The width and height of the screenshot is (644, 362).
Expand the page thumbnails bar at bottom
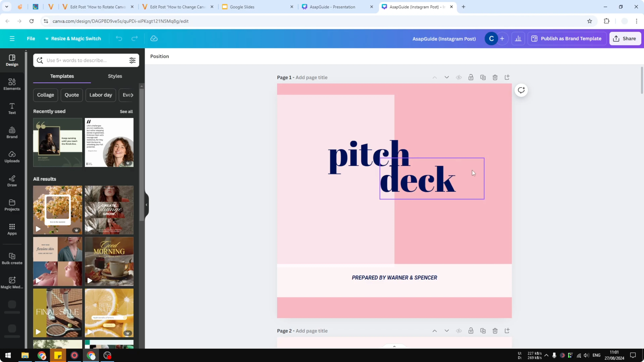(x=394, y=346)
